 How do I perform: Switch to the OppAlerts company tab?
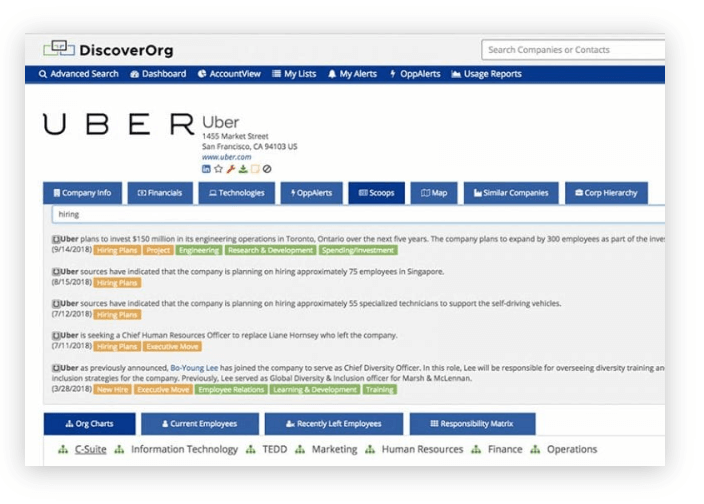pos(312,193)
